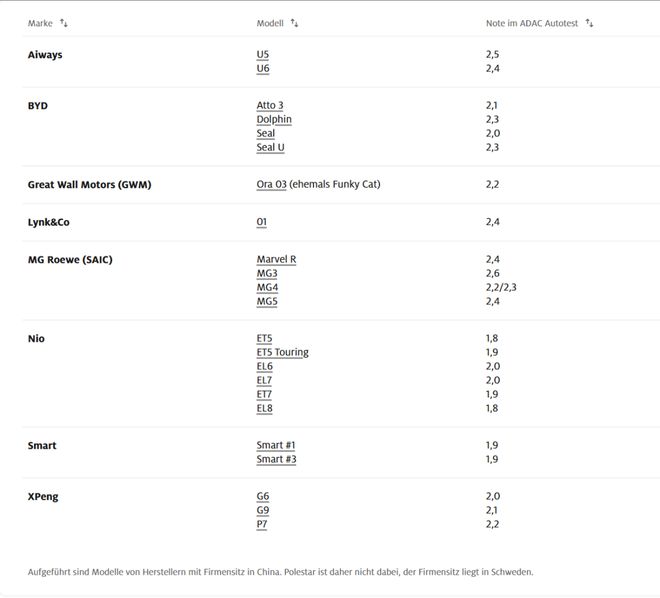Open the Smart #1 link
Image resolution: width=660 pixels, height=598 pixels.
pyautogui.click(x=276, y=445)
